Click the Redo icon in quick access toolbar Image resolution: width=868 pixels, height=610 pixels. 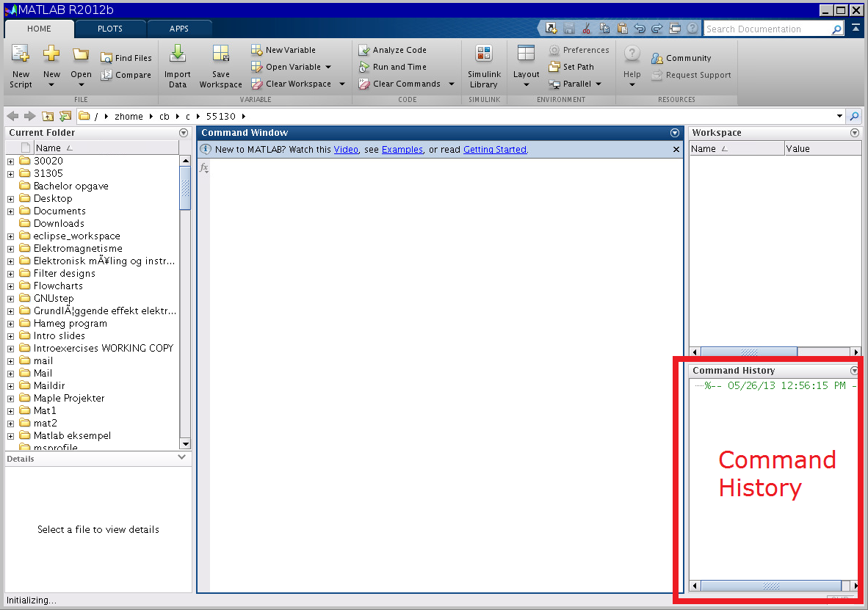coord(657,28)
